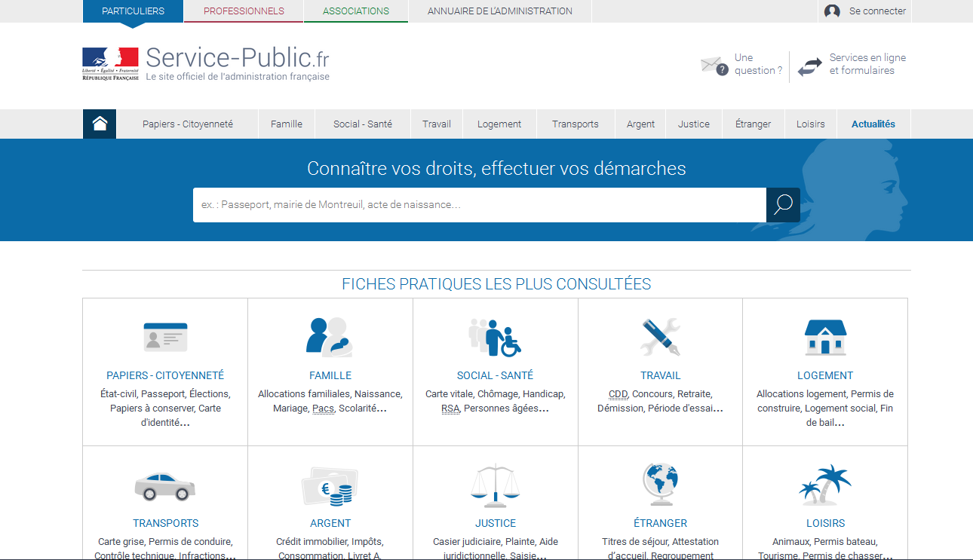Open the SOCIAL - SANTÉ card heading
Image resolution: width=973 pixels, height=560 pixels.
[495, 375]
